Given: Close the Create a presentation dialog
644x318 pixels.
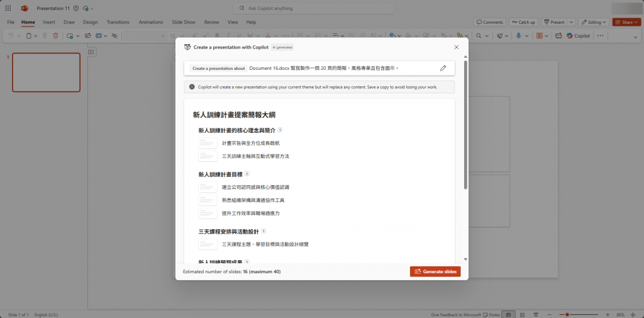Looking at the screenshot, I should pyautogui.click(x=457, y=47).
